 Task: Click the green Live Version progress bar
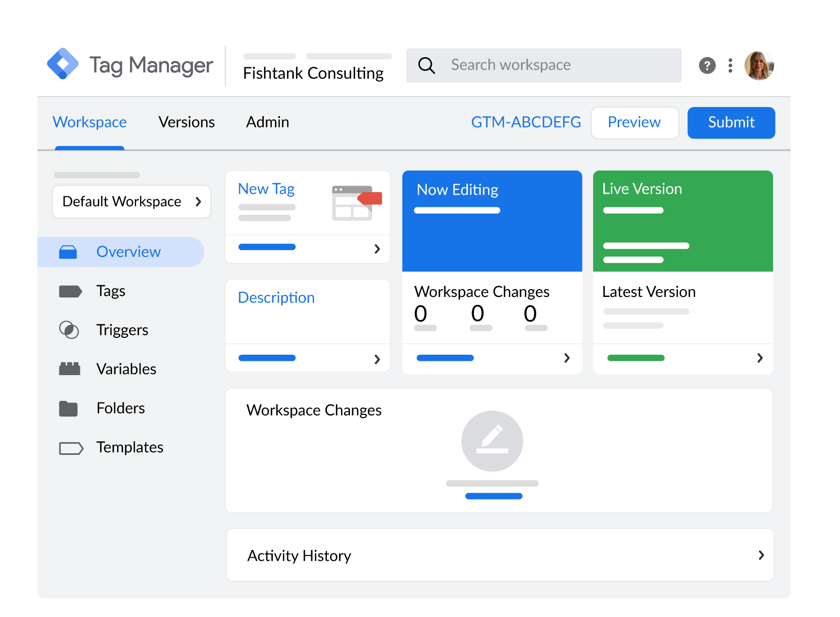click(635, 358)
